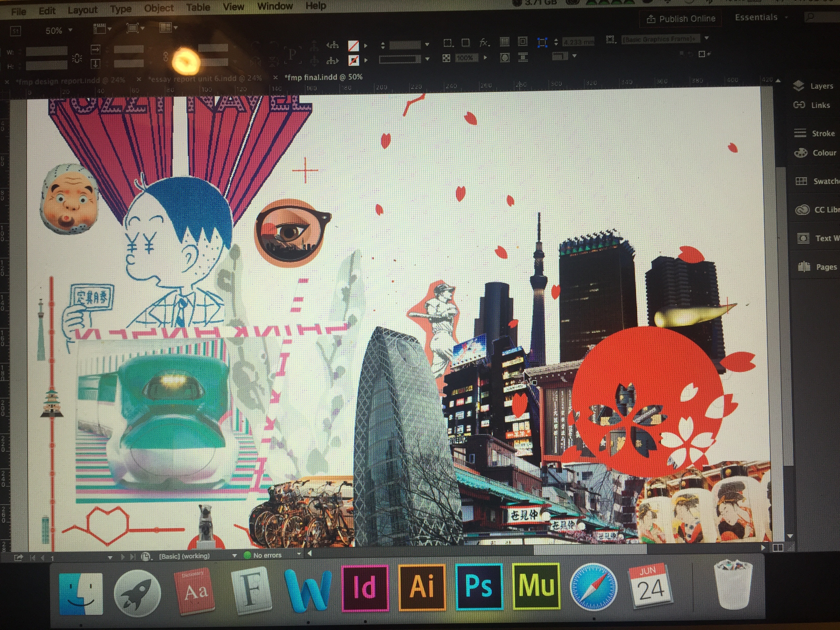Open the Layers panel

tap(813, 86)
